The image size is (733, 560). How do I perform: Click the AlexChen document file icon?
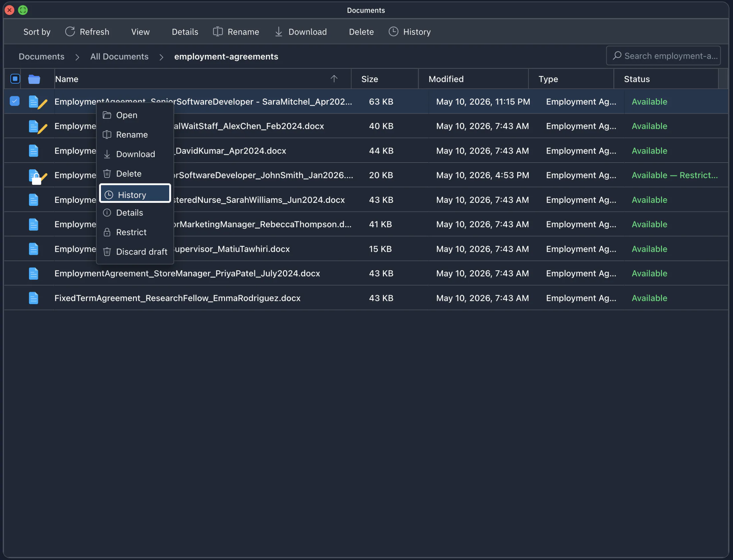click(34, 126)
